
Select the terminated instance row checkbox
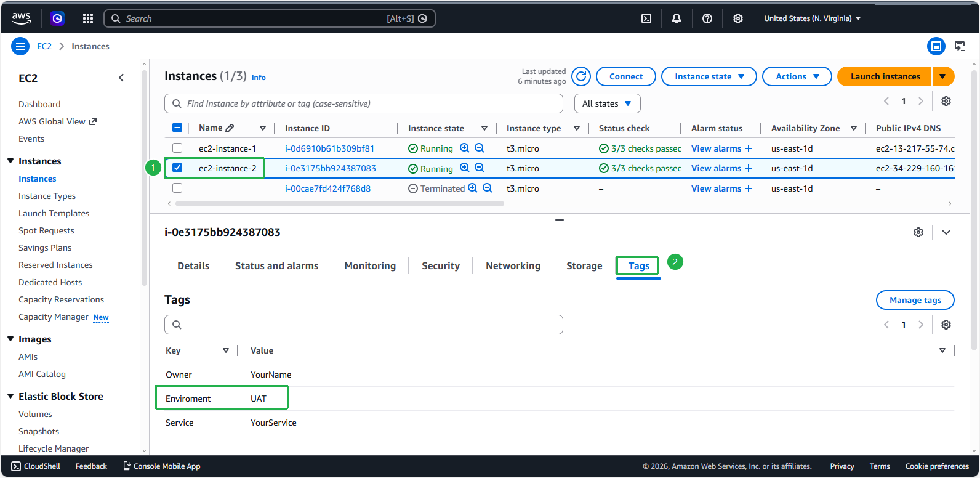pyautogui.click(x=177, y=188)
